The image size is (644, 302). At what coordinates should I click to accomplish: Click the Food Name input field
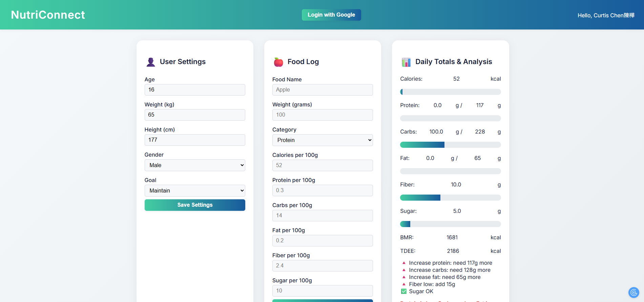pyautogui.click(x=323, y=90)
